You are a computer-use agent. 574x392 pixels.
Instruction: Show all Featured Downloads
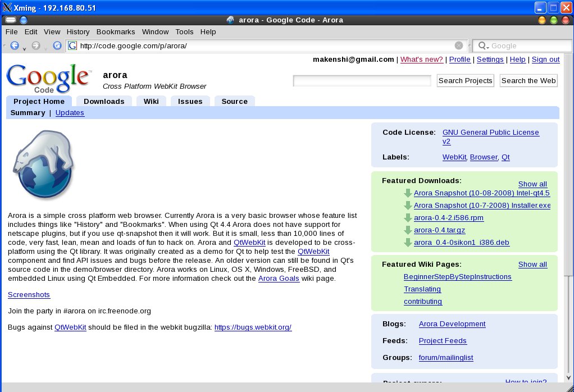coord(532,184)
